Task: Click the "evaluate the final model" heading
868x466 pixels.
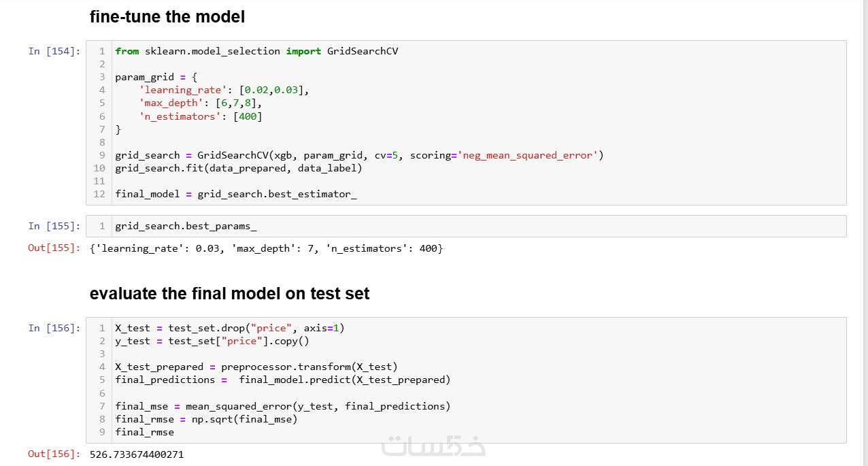Action: click(x=229, y=294)
